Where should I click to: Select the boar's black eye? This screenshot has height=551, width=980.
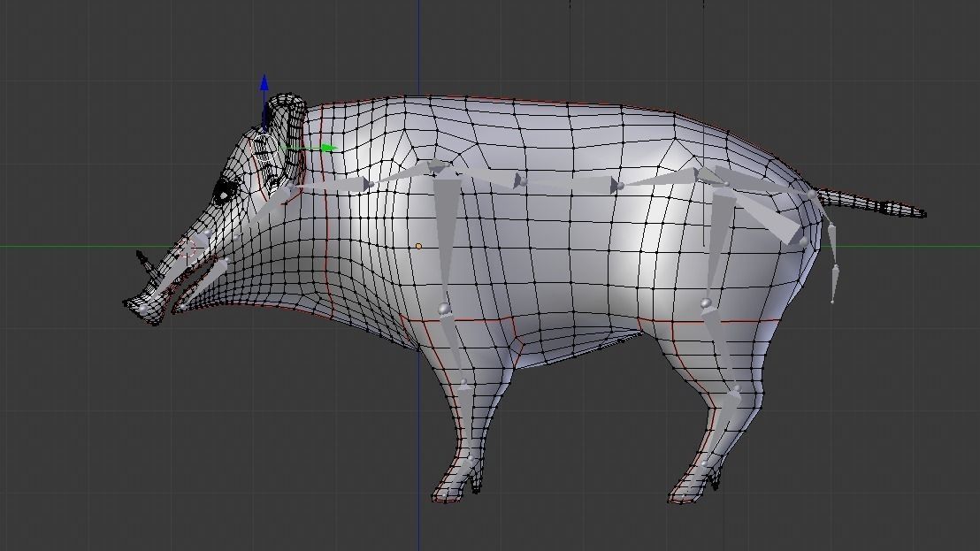tap(223, 191)
